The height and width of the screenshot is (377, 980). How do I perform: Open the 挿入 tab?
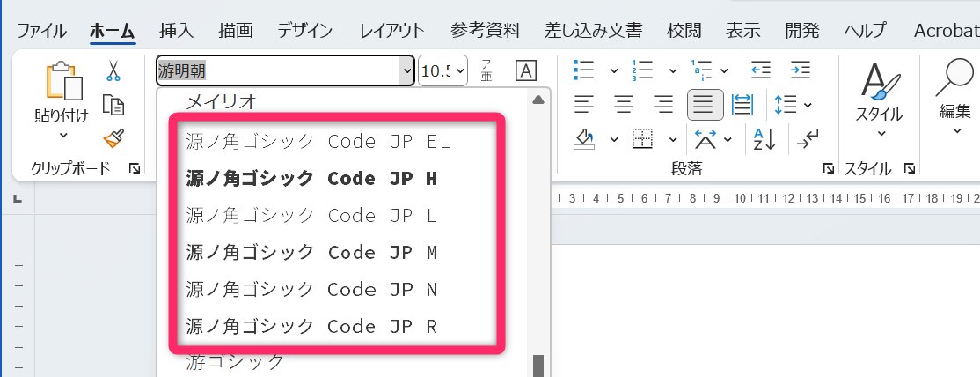pyautogui.click(x=176, y=30)
